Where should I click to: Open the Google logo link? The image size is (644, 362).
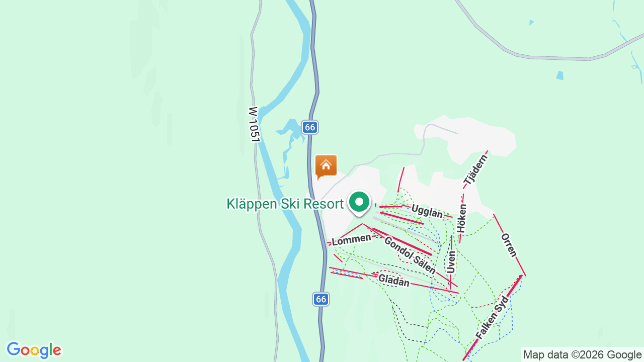34,350
